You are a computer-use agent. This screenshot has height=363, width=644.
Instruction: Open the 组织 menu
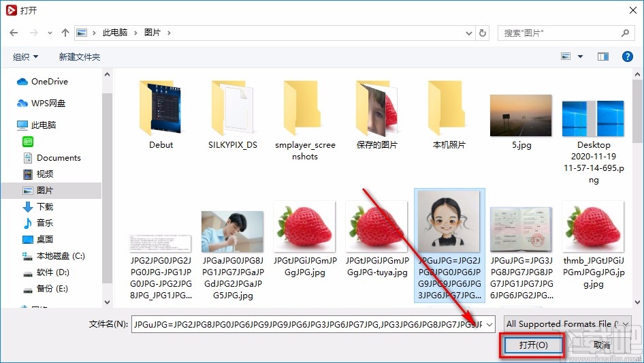(25, 57)
